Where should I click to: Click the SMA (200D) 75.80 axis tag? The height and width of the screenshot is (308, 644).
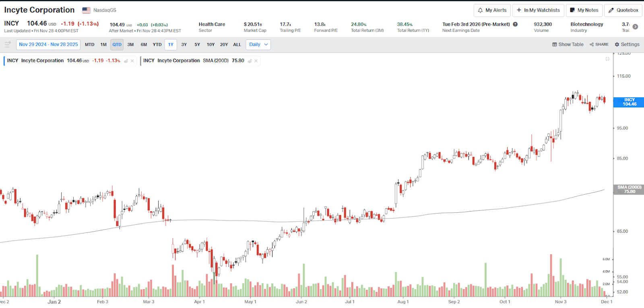[629, 190]
